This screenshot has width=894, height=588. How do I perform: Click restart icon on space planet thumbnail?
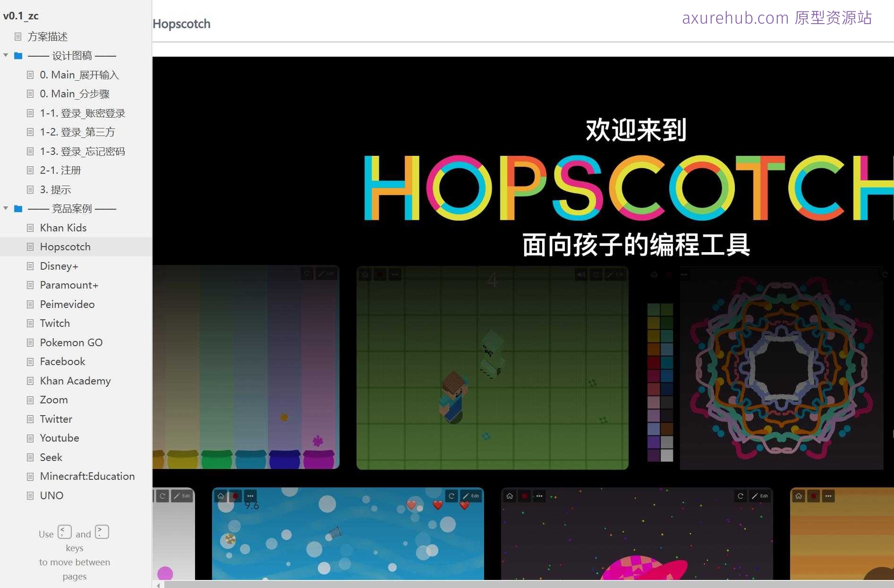tap(741, 496)
